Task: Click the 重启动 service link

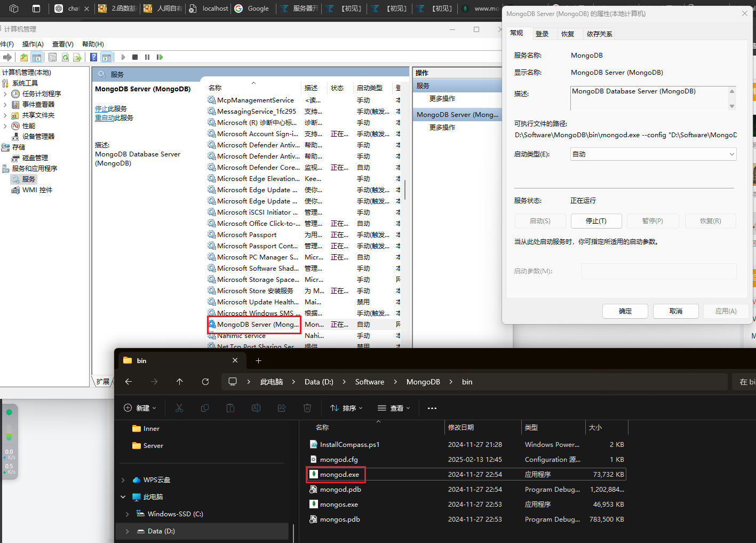Action: click(105, 118)
